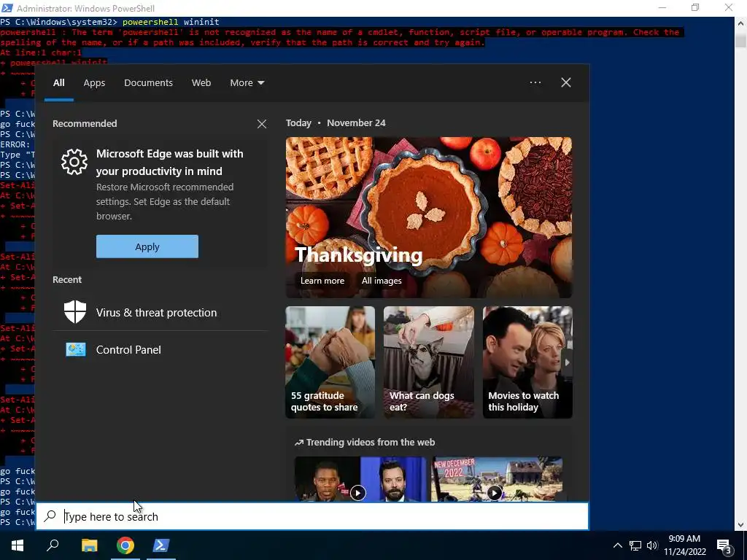Viewport: 747px width, 560px height.
Task: Open the search panel options ellipsis
Action: click(535, 82)
